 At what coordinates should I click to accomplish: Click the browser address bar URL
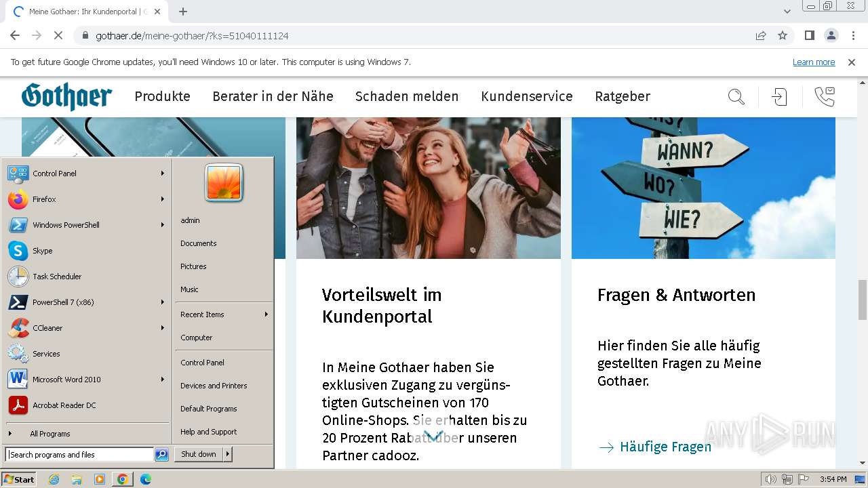(192, 36)
